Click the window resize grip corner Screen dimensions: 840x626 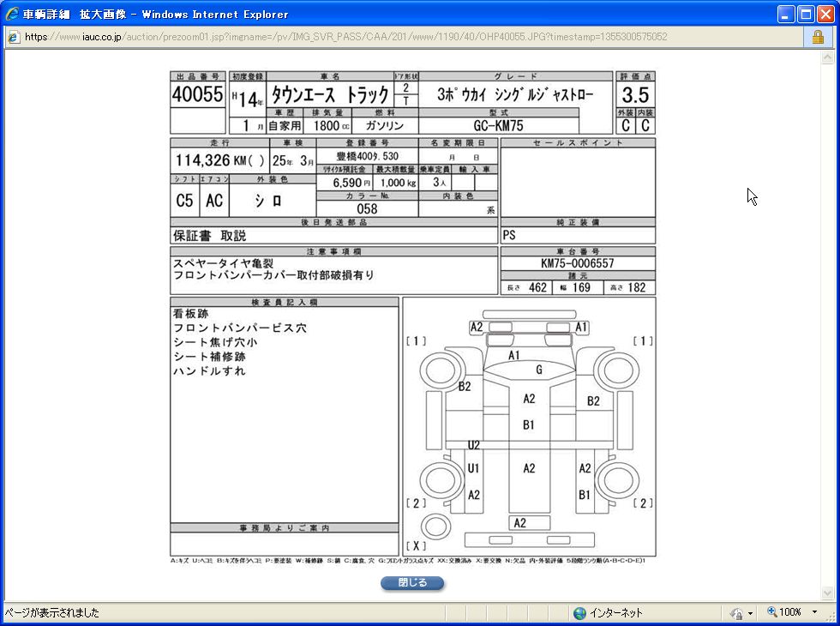[x=832, y=618]
